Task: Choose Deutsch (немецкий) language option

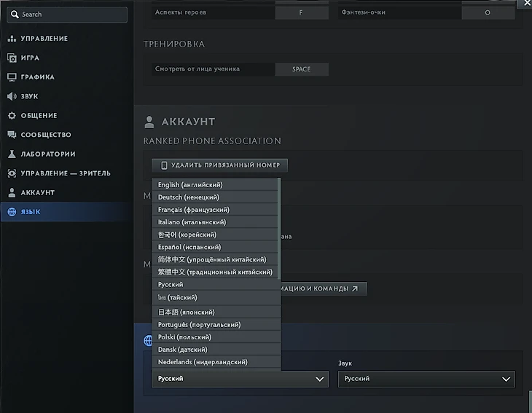Action: [x=188, y=197]
